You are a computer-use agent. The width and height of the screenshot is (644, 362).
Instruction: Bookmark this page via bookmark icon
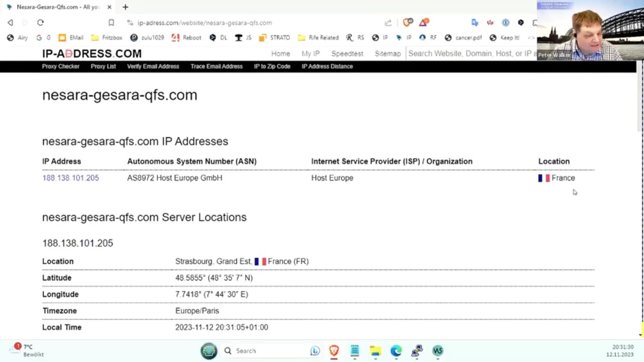click(x=111, y=23)
